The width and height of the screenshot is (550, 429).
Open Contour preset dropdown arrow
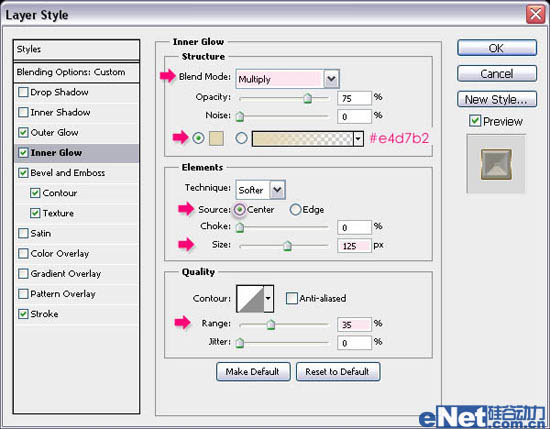(268, 299)
